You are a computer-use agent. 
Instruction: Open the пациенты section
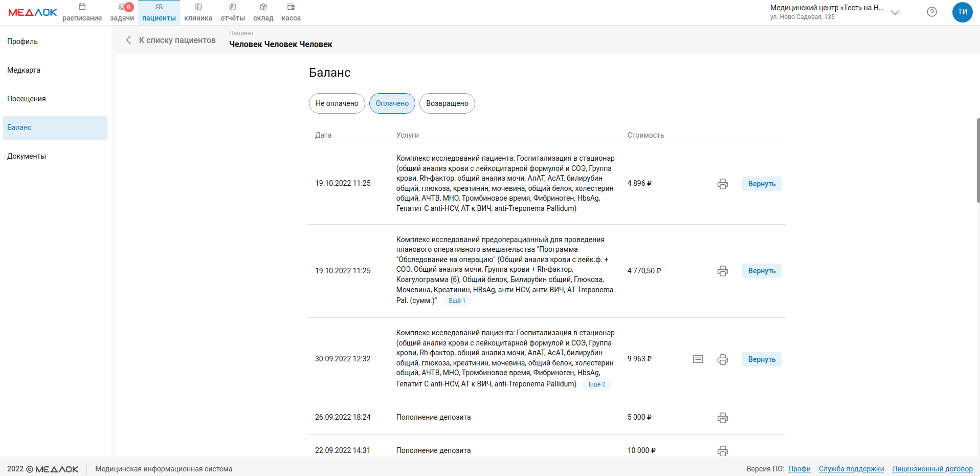[x=159, y=12]
